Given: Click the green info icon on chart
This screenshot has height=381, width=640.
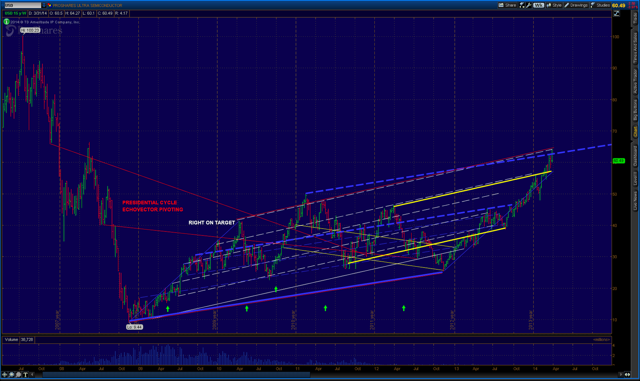Looking at the screenshot, I should click(7, 22).
